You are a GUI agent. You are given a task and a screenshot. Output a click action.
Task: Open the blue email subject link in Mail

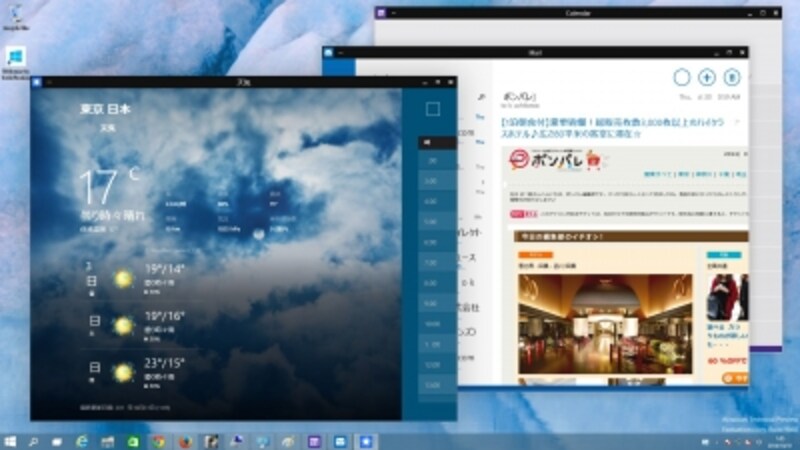[x=612, y=128]
